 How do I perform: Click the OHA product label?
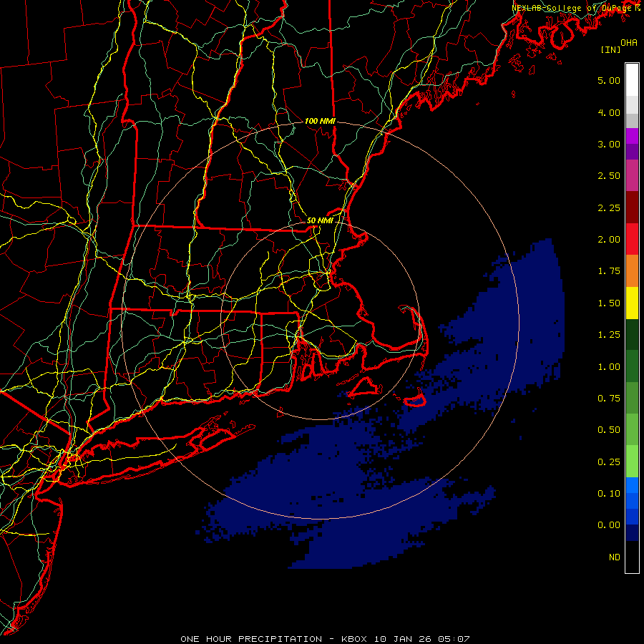(629, 42)
